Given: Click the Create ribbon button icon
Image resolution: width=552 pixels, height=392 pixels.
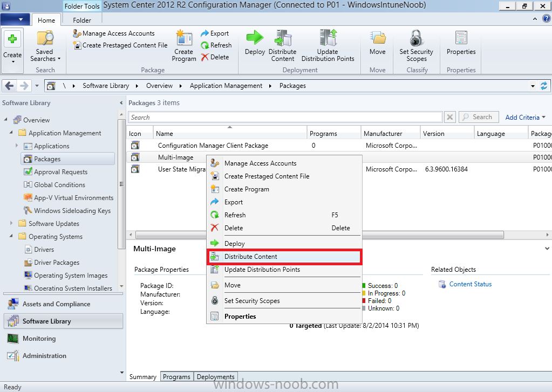Looking at the screenshot, I should (12, 39).
